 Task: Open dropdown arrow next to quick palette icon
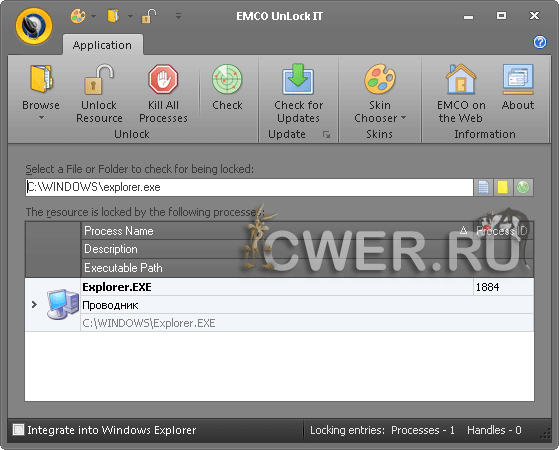[93, 16]
